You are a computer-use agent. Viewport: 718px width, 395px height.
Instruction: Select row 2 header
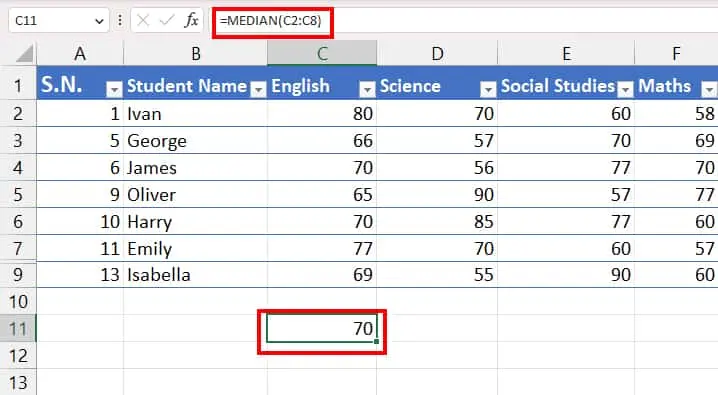pos(18,114)
